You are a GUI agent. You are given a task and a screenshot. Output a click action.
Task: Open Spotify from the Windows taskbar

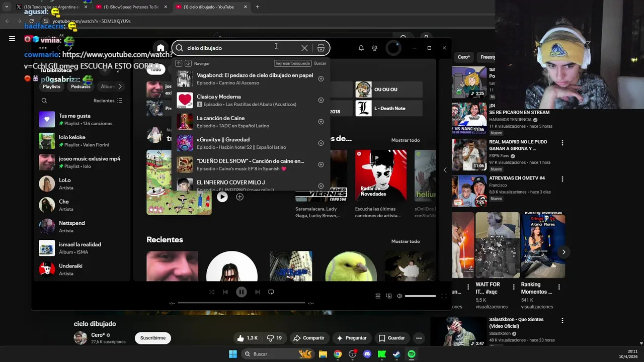[x=411, y=354]
